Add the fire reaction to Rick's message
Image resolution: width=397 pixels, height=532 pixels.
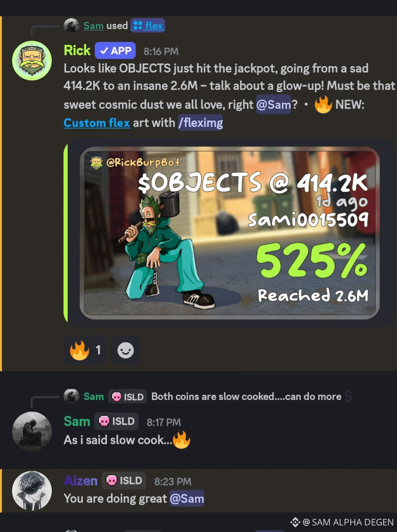click(85, 350)
